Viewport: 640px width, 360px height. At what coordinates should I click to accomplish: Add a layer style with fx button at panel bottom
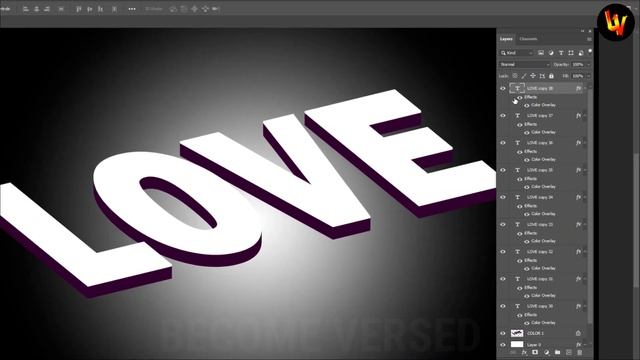pos(524,352)
